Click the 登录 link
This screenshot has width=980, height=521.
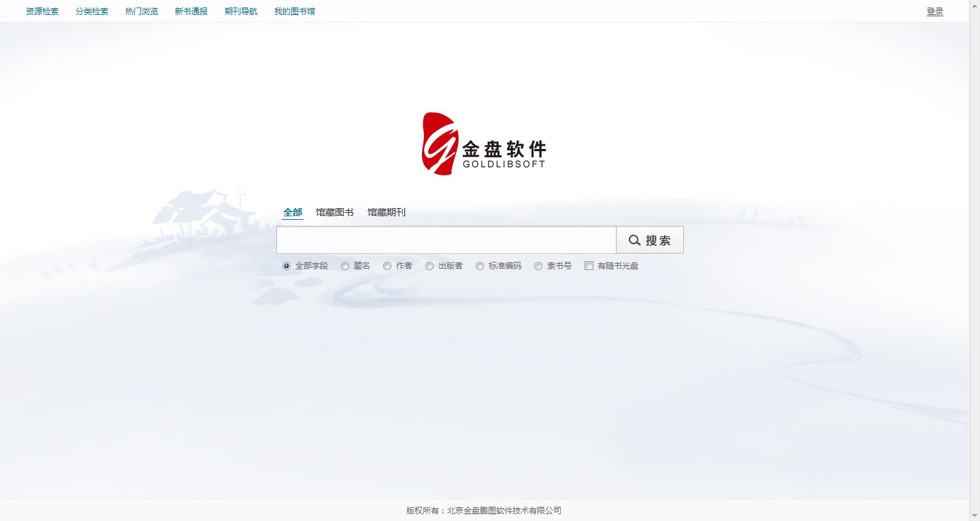[x=935, y=12]
